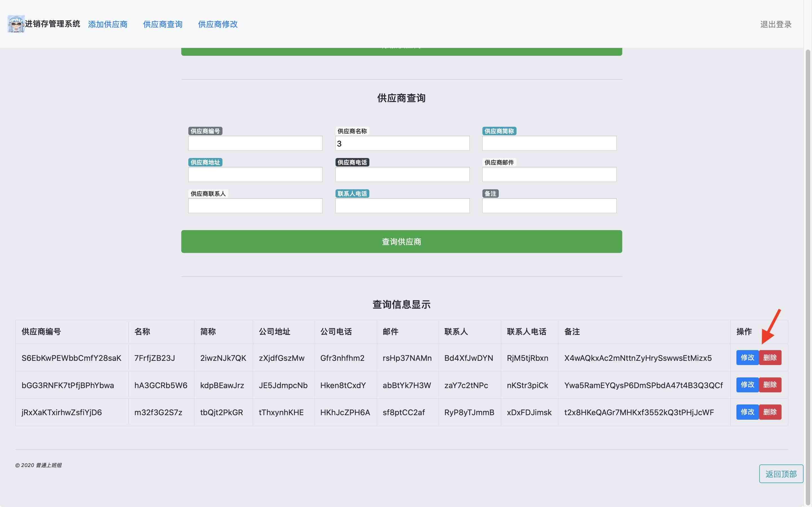Click 退出登录 to log out
The image size is (812, 507).
775,24
